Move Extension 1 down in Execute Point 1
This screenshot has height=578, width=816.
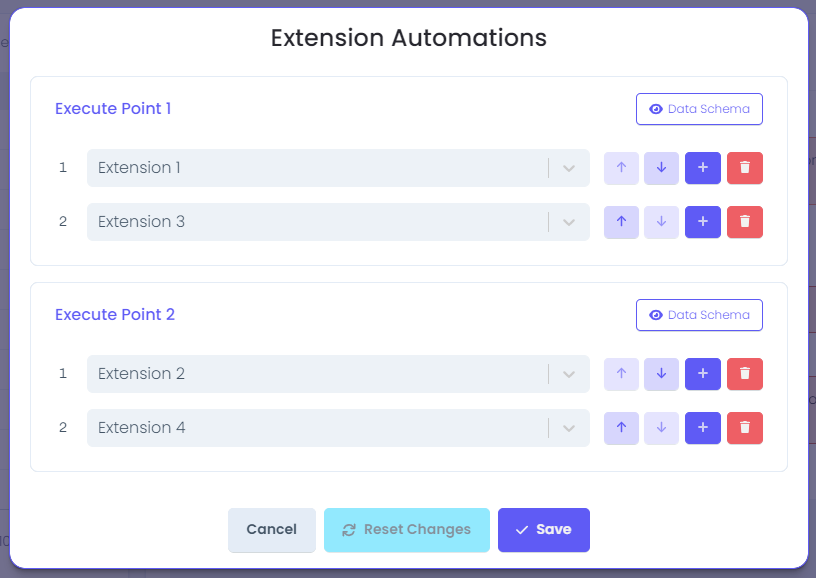661,168
